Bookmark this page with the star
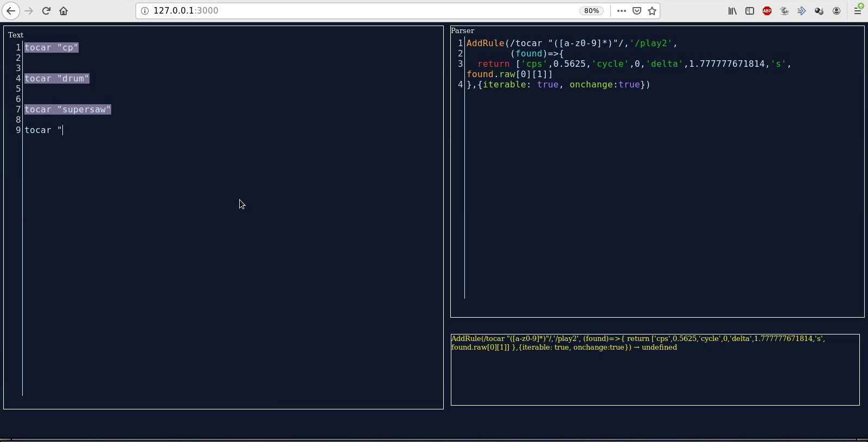 pyautogui.click(x=652, y=11)
